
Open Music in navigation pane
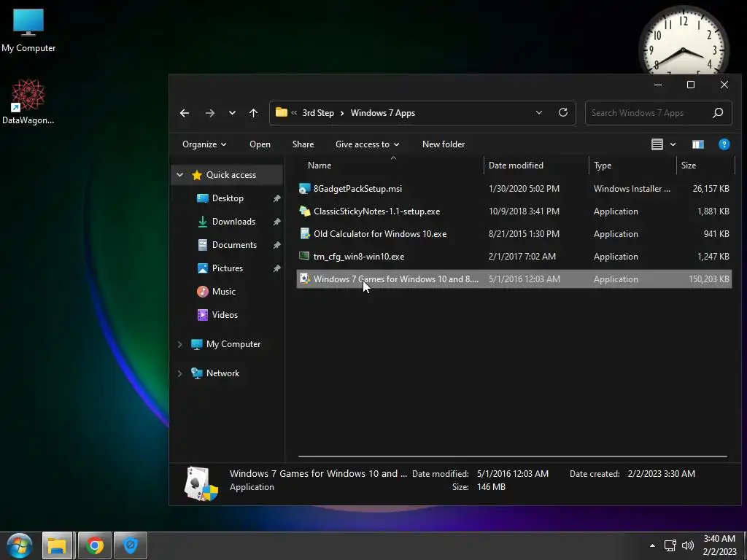point(223,292)
